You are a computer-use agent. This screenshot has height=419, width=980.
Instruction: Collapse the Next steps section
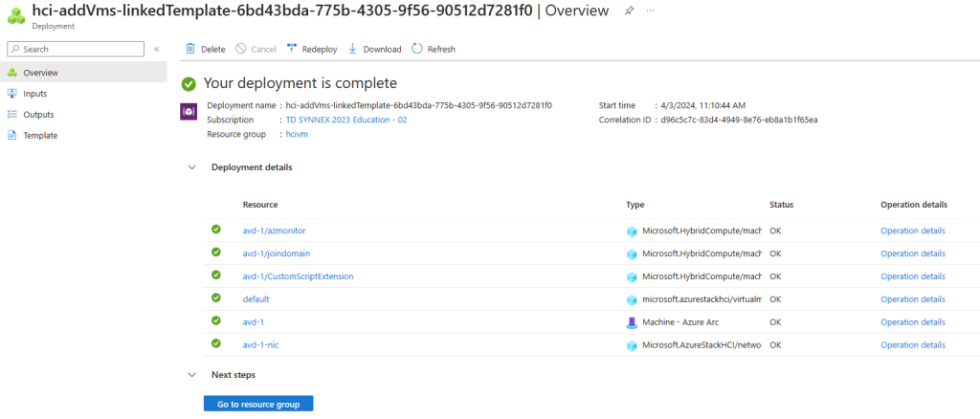point(191,375)
